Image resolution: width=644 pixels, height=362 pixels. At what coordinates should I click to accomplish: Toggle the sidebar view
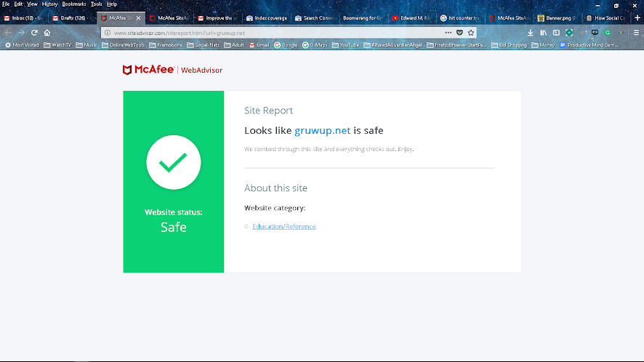[x=556, y=33]
